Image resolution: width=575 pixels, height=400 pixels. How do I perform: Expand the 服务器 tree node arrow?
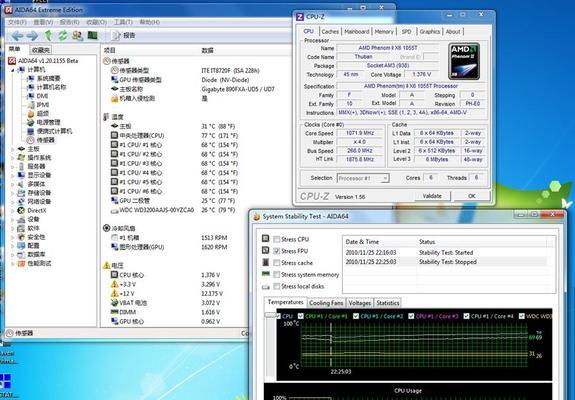tap(13, 166)
